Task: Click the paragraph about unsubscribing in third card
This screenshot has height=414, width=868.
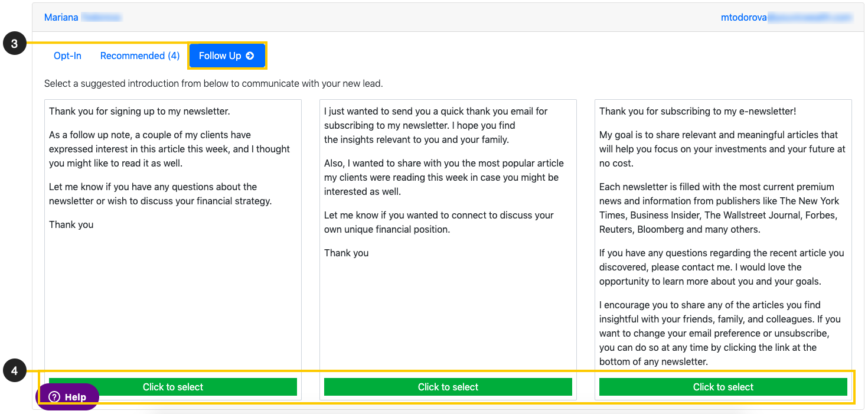Action: point(720,333)
